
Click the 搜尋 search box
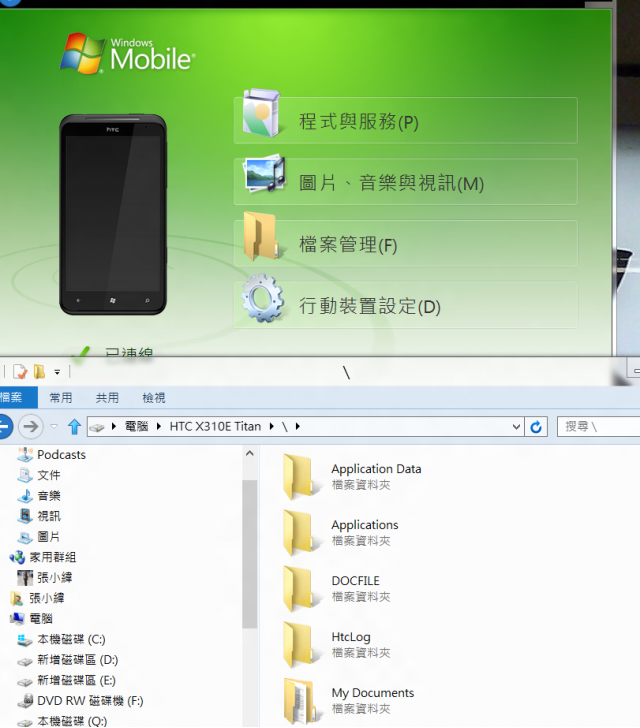pyautogui.click(x=599, y=426)
